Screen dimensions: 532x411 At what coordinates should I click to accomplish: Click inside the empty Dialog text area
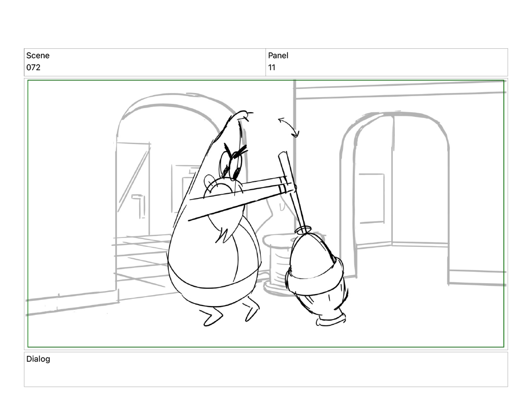(x=265, y=374)
